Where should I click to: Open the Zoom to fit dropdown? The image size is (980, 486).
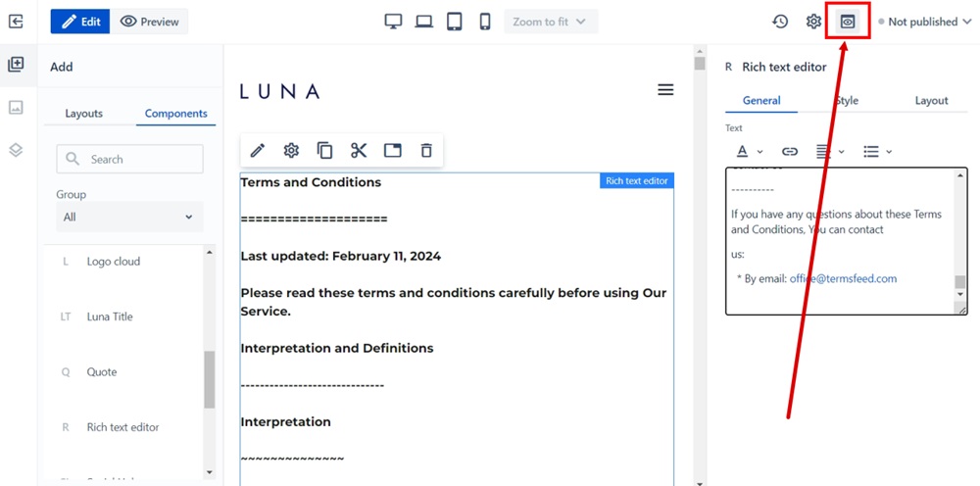(x=551, y=22)
